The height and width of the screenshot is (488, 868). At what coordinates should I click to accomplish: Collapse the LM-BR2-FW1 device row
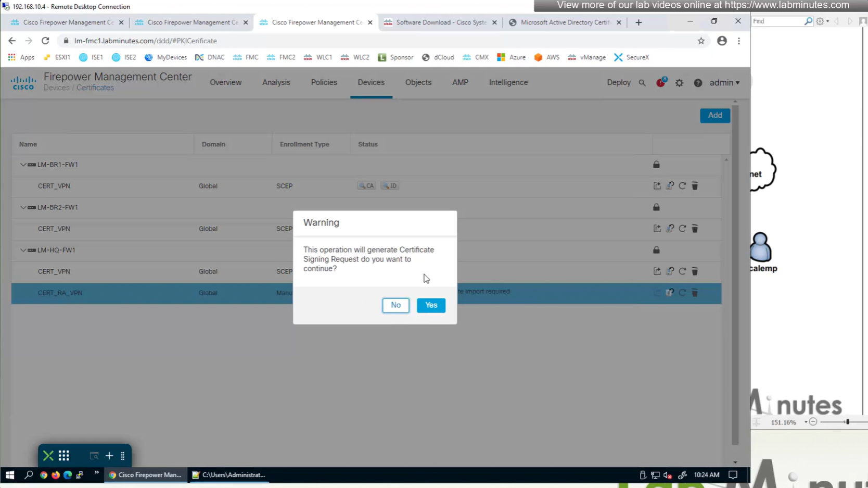click(x=23, y=207)
